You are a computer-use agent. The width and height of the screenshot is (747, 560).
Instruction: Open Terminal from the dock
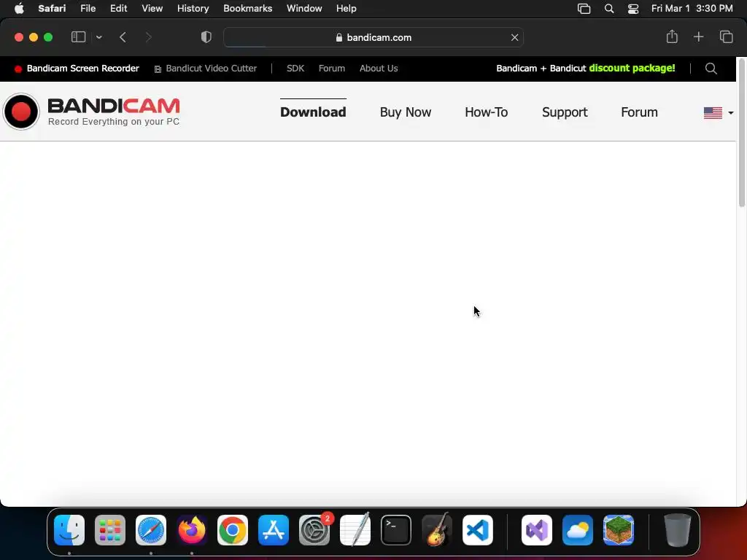pyautogui.click(x=396, y=530)
